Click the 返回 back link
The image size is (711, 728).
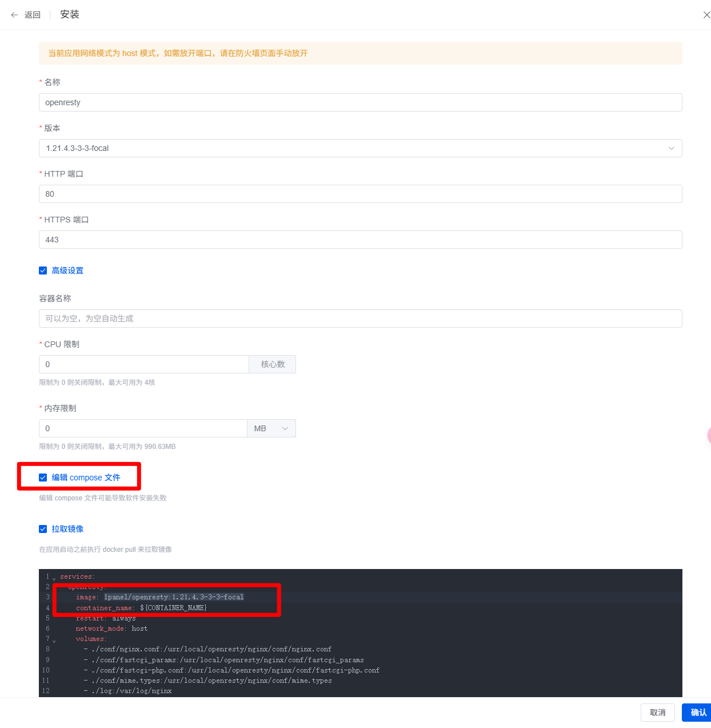point(33,15)
